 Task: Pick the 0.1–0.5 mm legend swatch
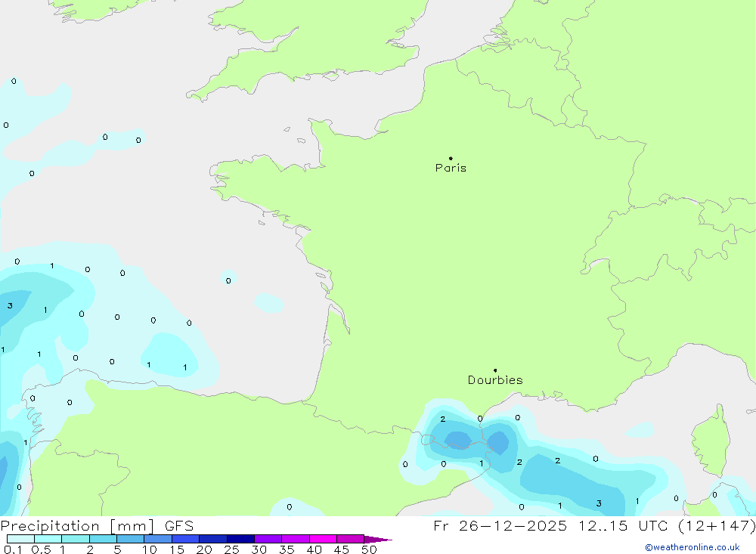coord(20,539)
